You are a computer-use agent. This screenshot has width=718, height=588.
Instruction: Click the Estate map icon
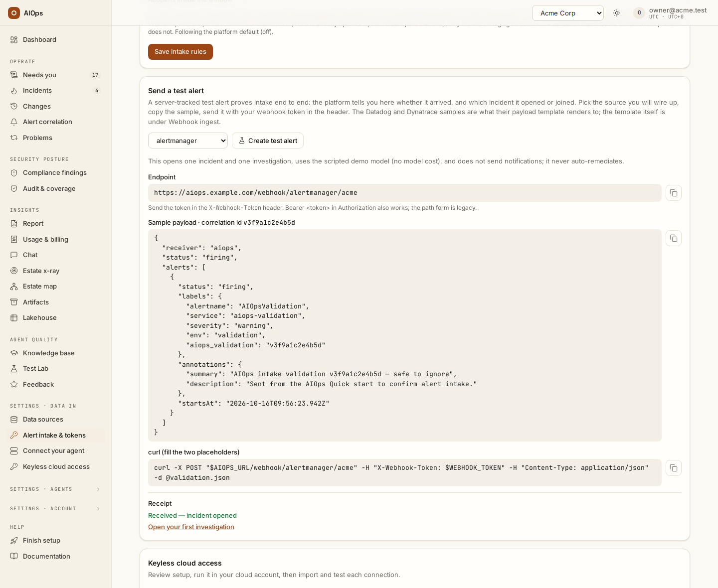[x=14, y=287]
